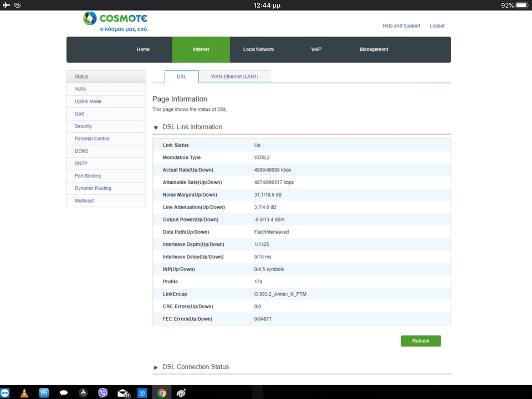
Task: Open DDNS in the sidebar
Action: point(106,151)
